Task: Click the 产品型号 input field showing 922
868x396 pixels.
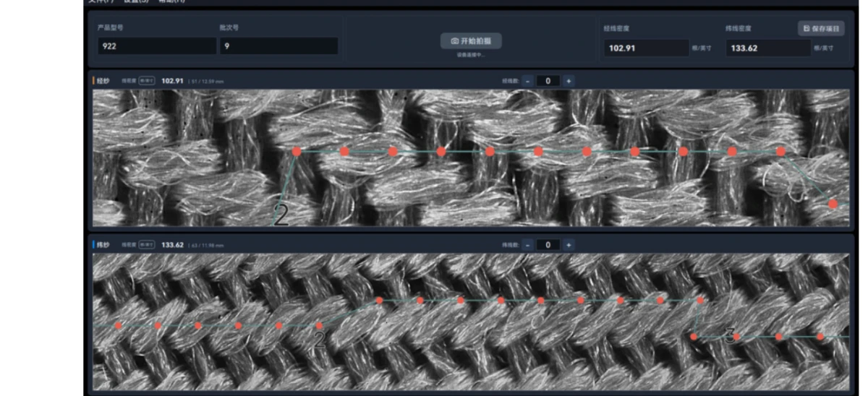Action: coord(157,46)
